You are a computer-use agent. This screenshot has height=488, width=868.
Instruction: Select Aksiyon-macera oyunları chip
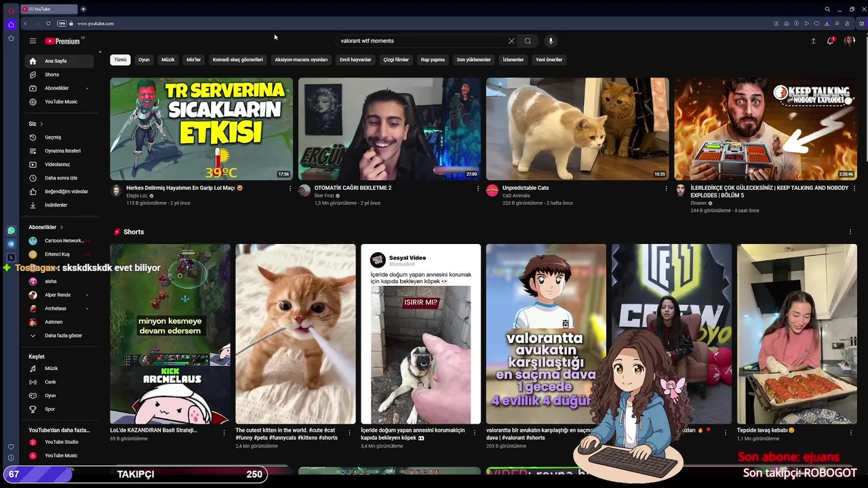tap(301, 60)
